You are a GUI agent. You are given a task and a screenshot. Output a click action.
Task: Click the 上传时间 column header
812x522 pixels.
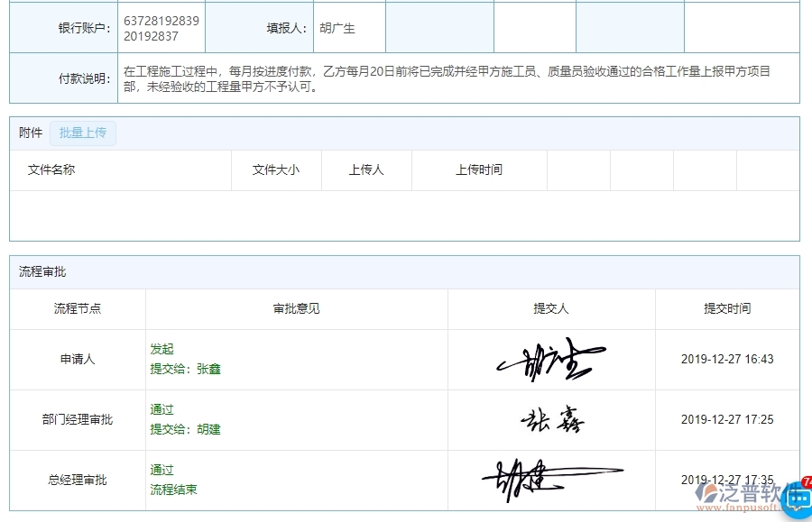pos(479,170)
